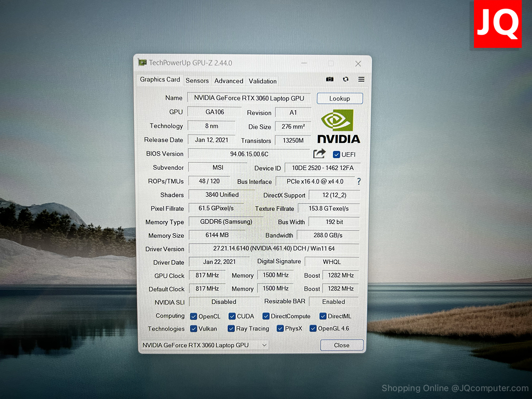This screenshot has height=399, width=532.
Task: Click the BIOS Version field 94.06.15.00.6C
Action: pos(249,154)
